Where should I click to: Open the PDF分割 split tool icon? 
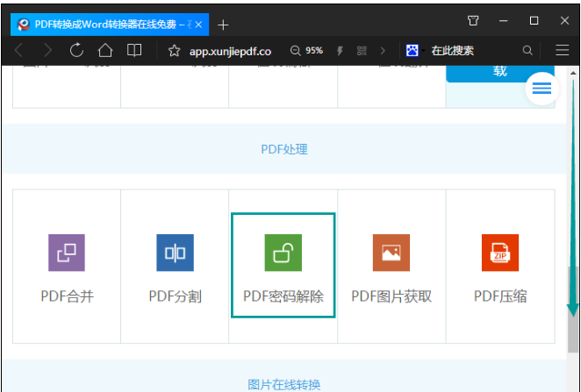(175, 253)
